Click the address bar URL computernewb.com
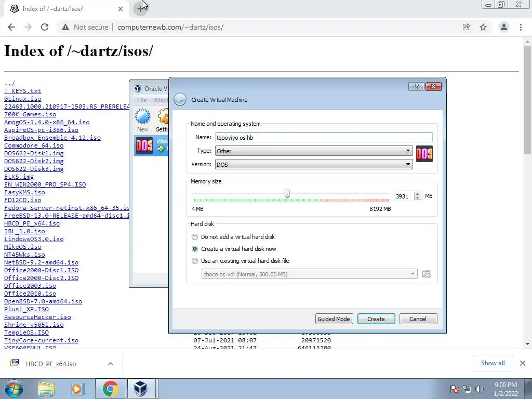Screen dimensions: 532x399 tap(170, 27)
